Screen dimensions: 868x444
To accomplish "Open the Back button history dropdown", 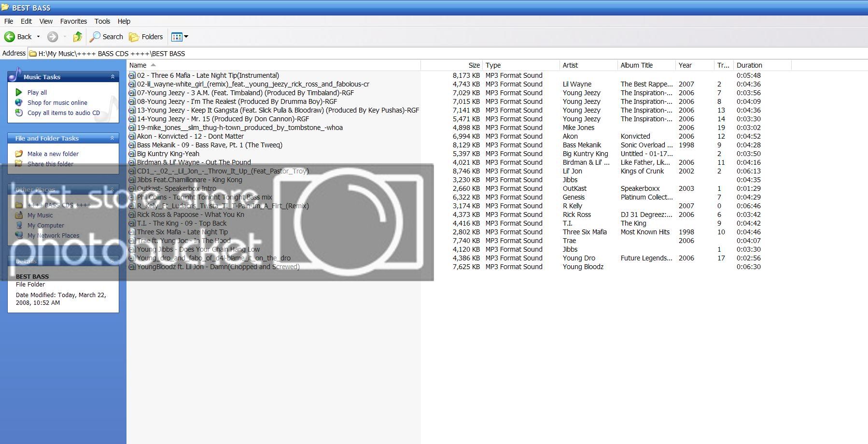I will (39, 37).
